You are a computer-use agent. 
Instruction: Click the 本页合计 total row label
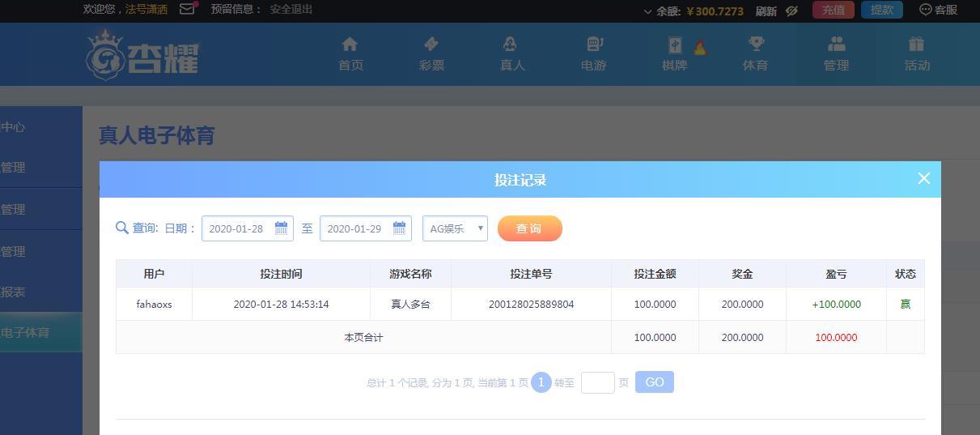coord(363,337)
